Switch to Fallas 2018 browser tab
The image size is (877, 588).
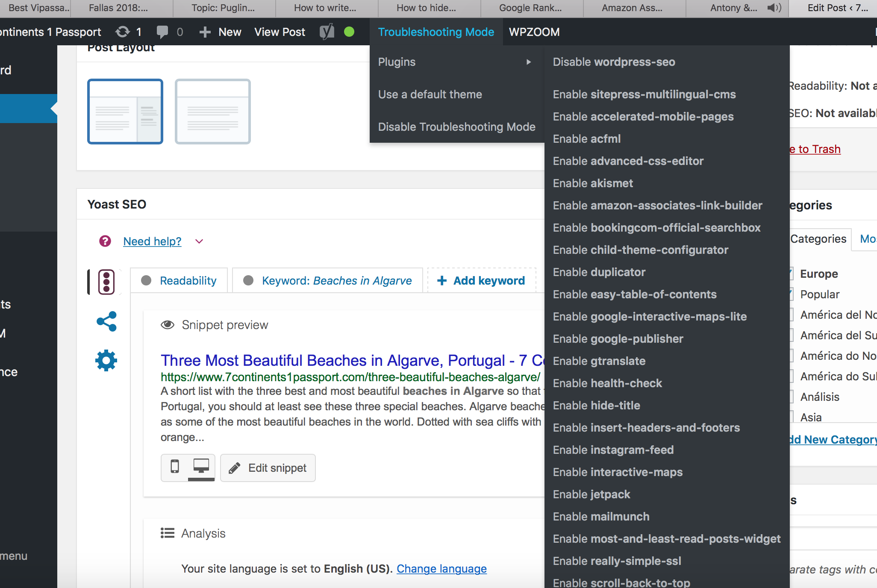click(x=122, y=8)
